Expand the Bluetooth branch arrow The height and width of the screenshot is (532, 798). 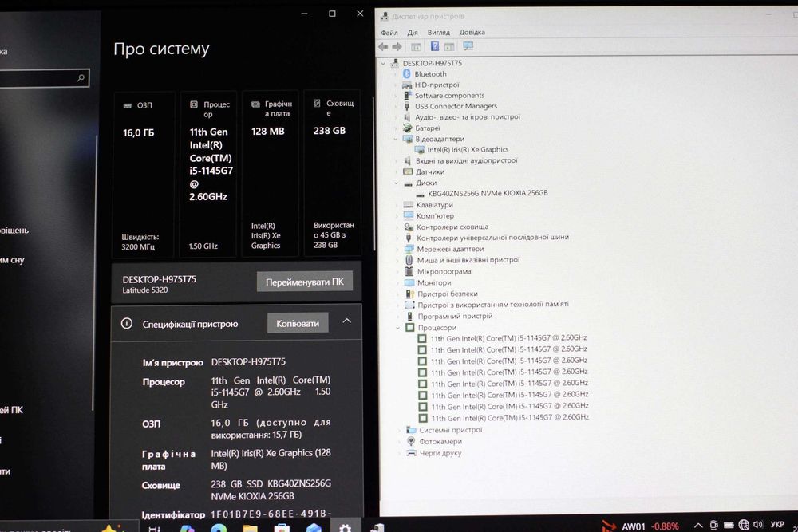(396, 74)
